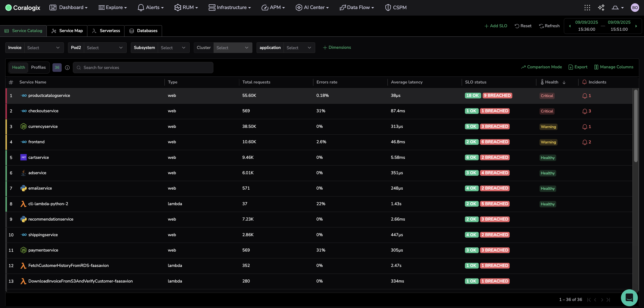Click the Search for services field
The height and width of the screenshot is (308, 644).
(143, 68)
